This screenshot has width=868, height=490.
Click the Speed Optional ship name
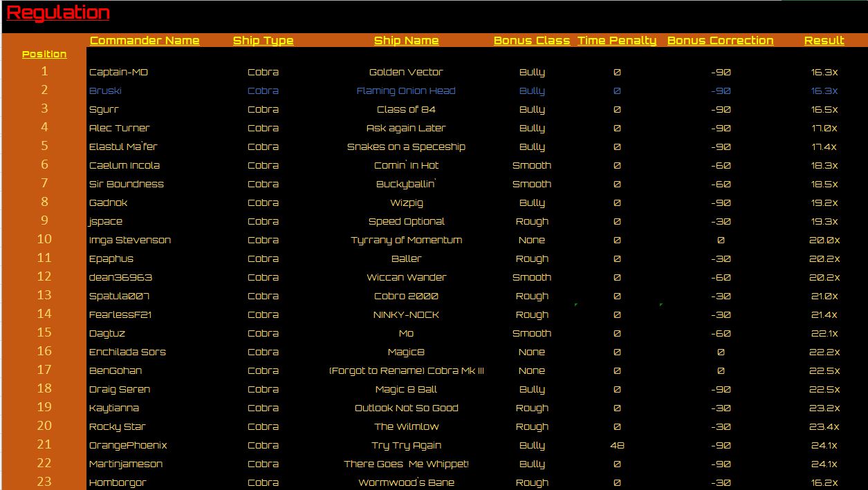(x=406, y=221)
